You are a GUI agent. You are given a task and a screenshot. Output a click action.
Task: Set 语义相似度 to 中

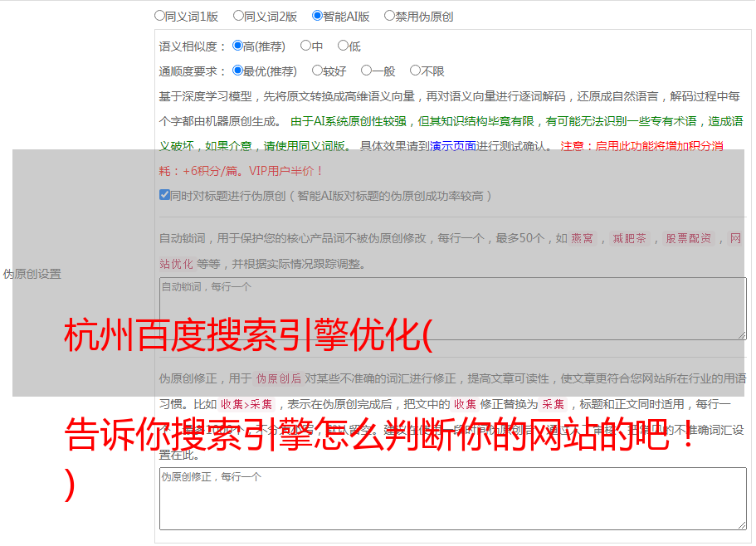(x=305, y=46)
